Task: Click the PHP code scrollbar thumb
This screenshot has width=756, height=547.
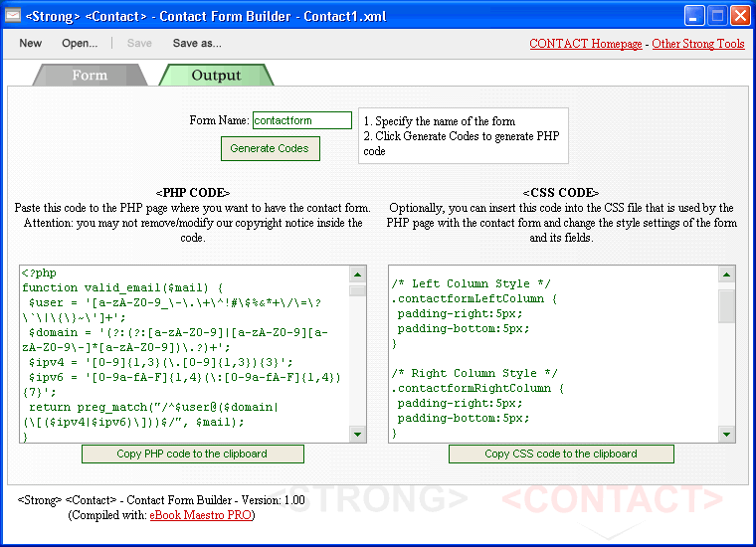Action: click(357, 290)
